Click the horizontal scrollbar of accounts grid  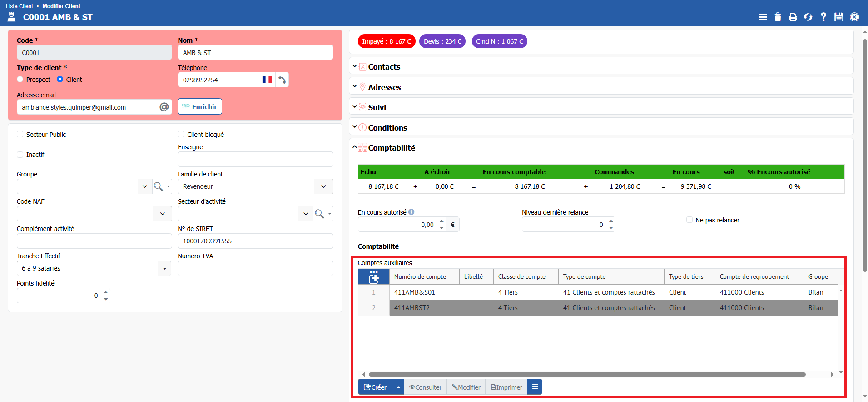(587, 375)
